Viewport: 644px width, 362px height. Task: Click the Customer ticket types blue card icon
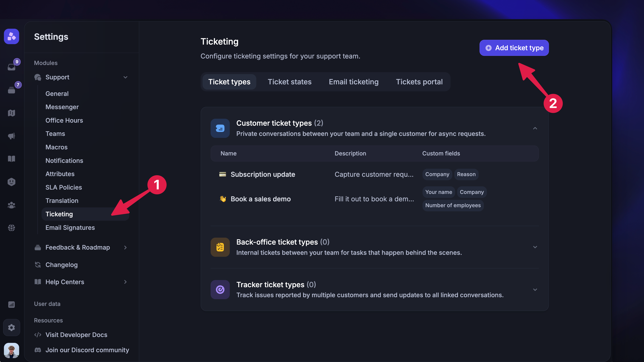tap(220, 128)
